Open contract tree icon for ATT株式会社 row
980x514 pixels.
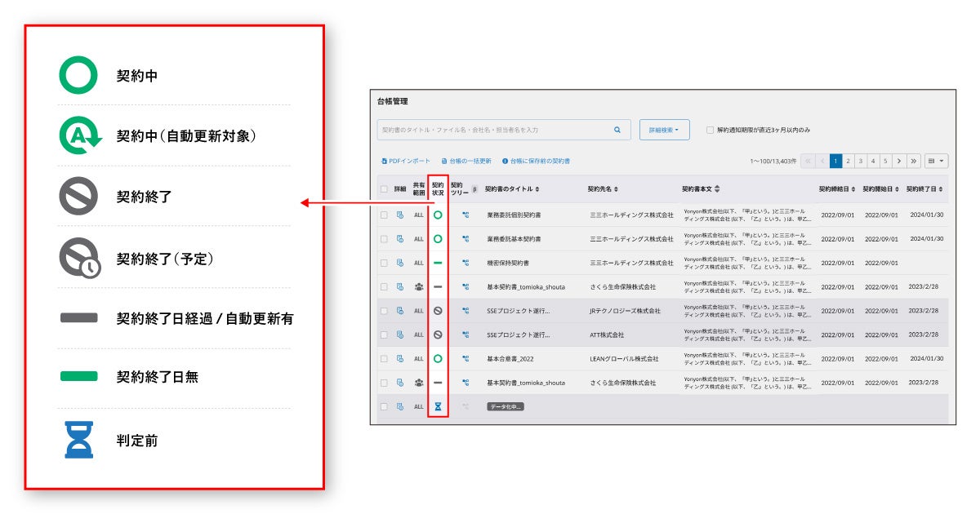tap(465, 335)
